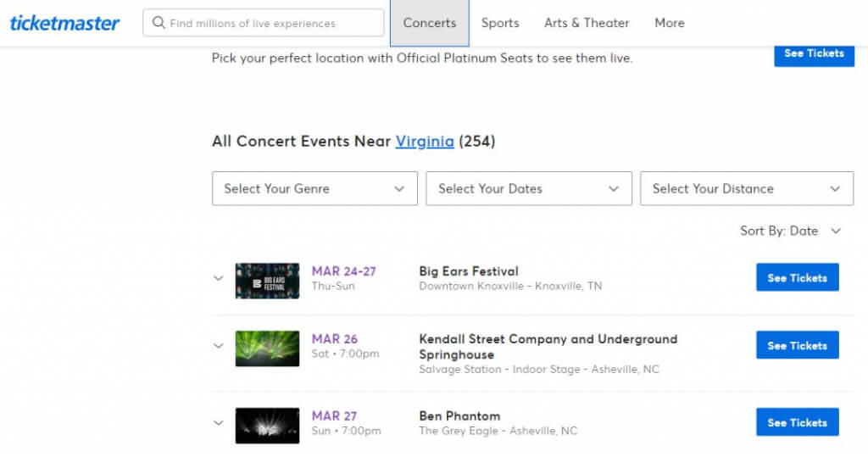Open the Big Ears Festival thumbnail

[267, 281]
